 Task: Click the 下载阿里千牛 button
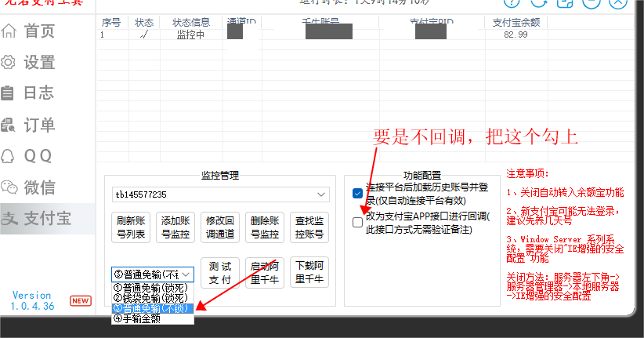[x=309, y=272]
